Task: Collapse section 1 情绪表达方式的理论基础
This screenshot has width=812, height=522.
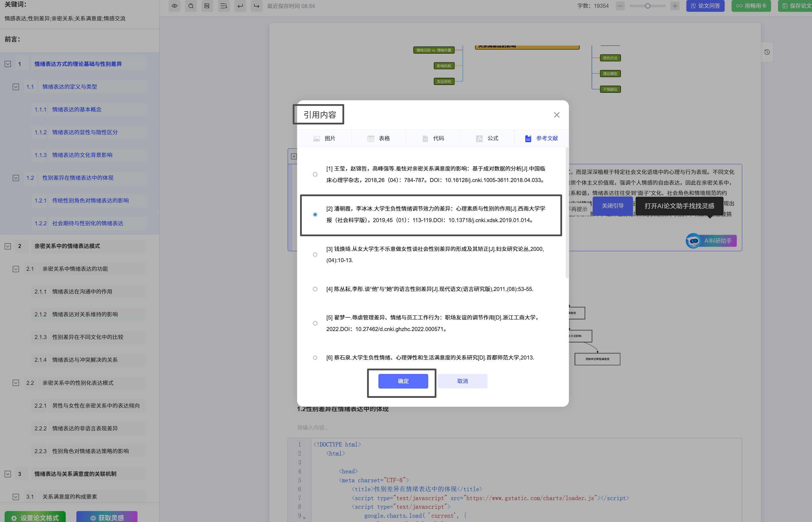Action: [x=8, y=64]
